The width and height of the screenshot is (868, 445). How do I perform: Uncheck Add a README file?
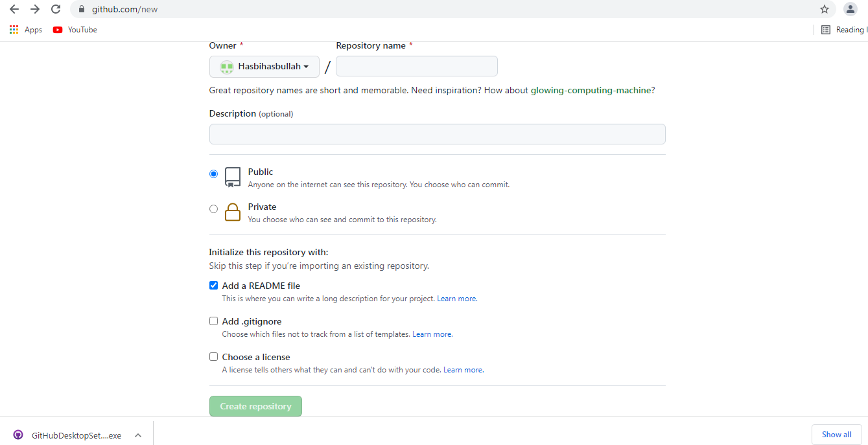(x=213, y=285)
